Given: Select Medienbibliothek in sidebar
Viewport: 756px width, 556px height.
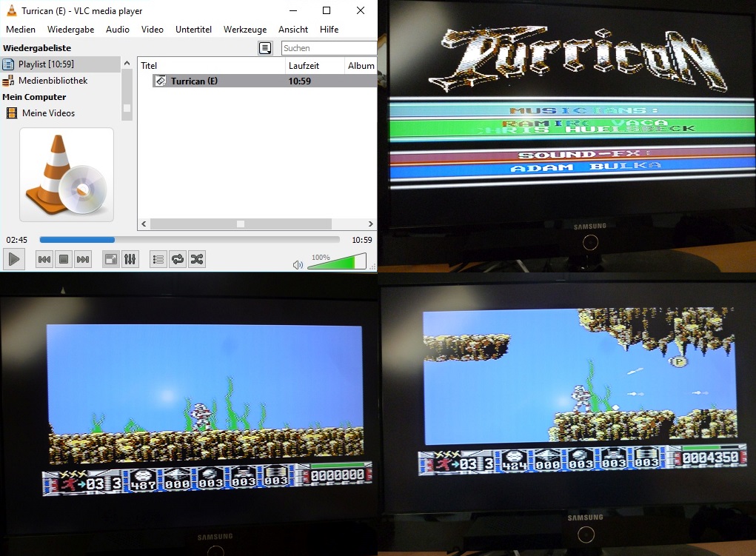Looking at the screenshot, I should point(60,81).
